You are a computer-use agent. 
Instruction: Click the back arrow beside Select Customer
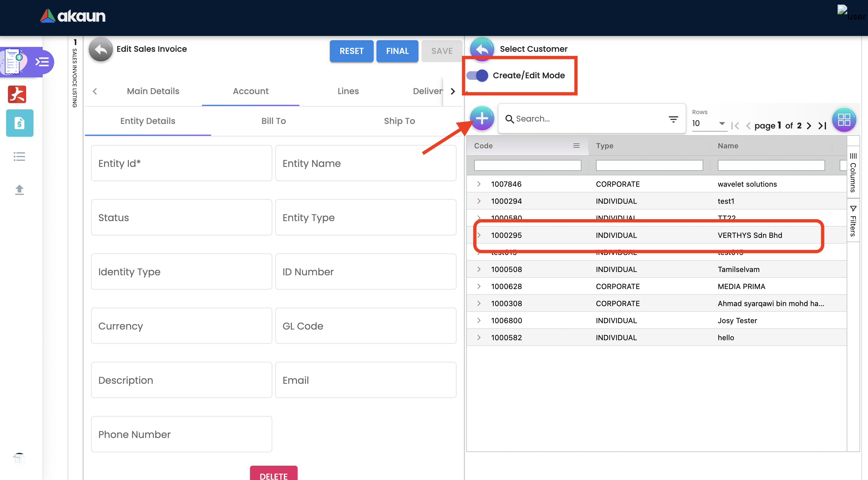tap(482, 49)
